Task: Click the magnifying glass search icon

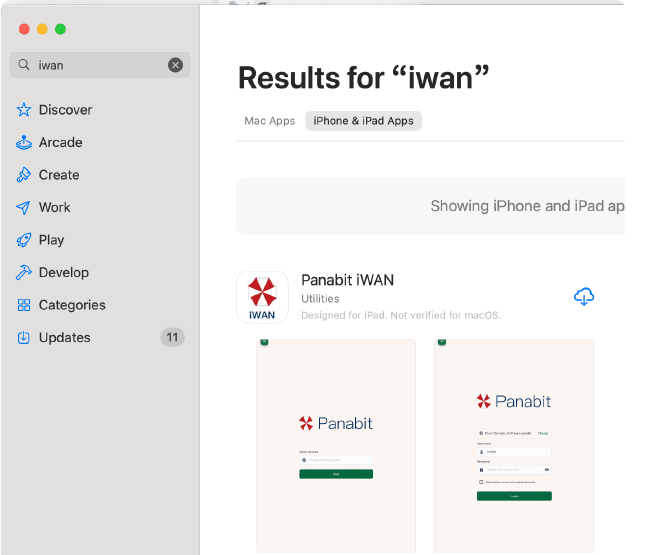Action: pos(24,65)
